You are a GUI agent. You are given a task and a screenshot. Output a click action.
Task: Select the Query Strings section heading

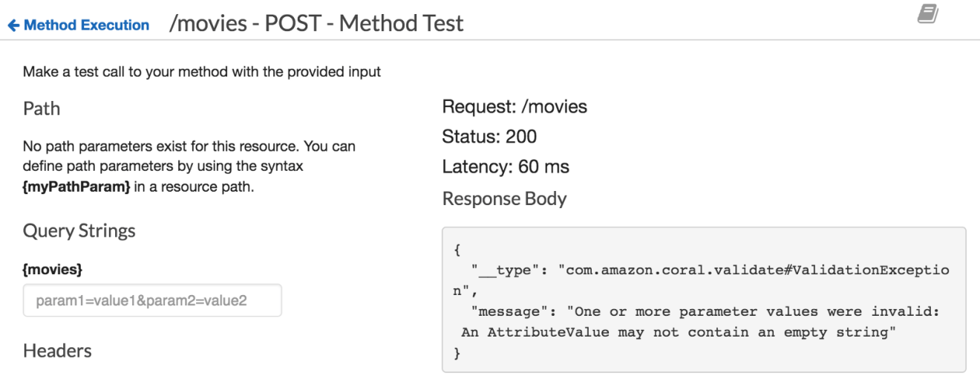point(79,231)
